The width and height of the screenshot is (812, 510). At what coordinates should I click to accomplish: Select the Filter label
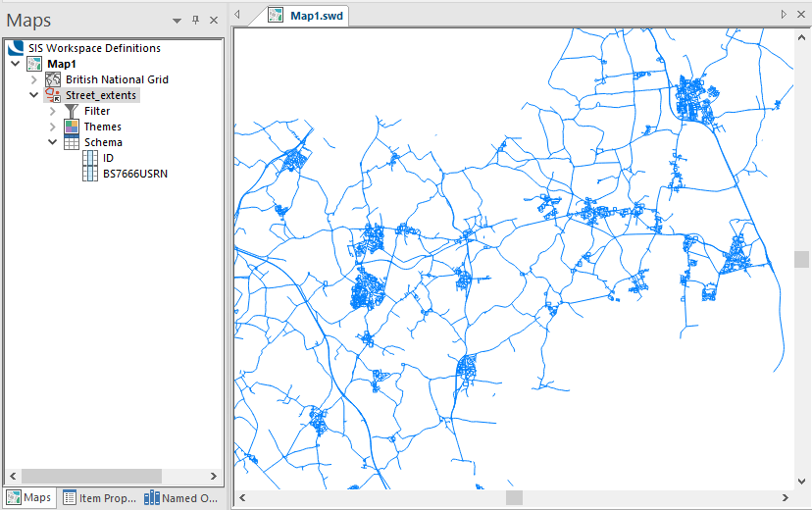(x=97, y=111)
